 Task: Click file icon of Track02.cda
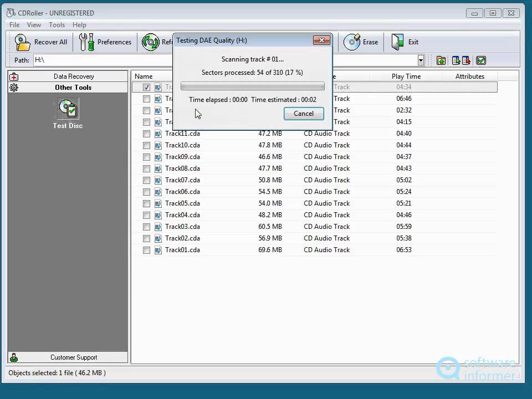tap(158, 238)
